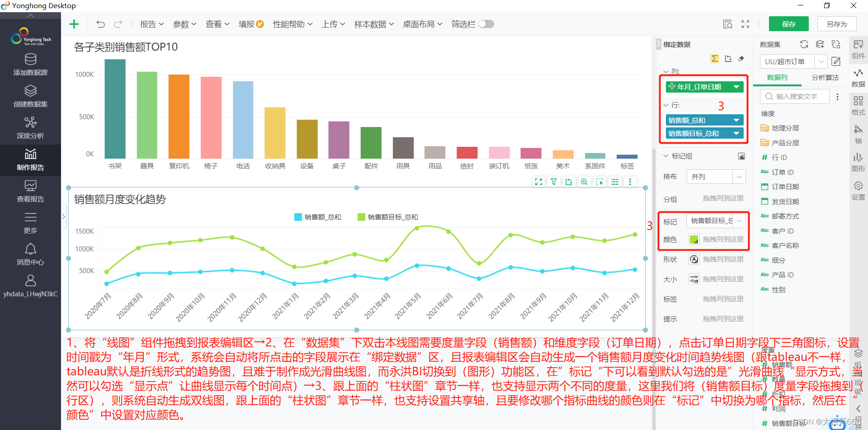Image resolution: width=868 pixels, height=430 pixels.
Task: Click the chart zoom-in magnifier icon
Action: tap(584, 182)
